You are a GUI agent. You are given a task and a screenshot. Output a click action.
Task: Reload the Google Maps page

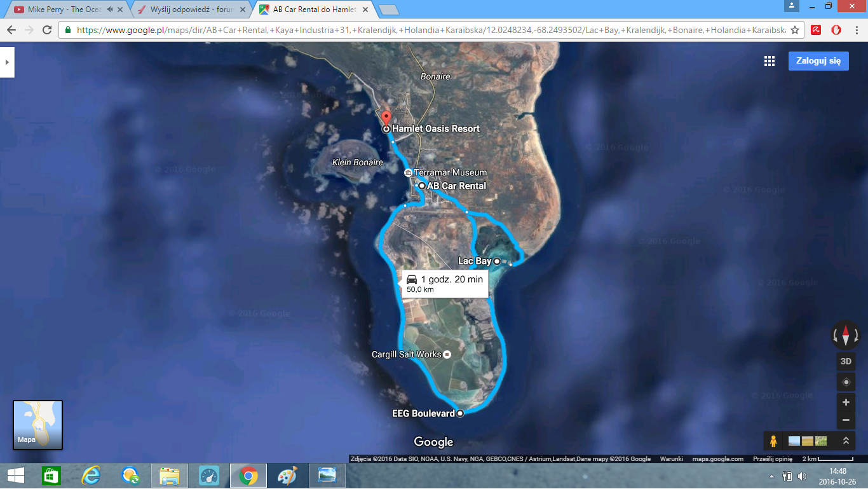(47, 30)
